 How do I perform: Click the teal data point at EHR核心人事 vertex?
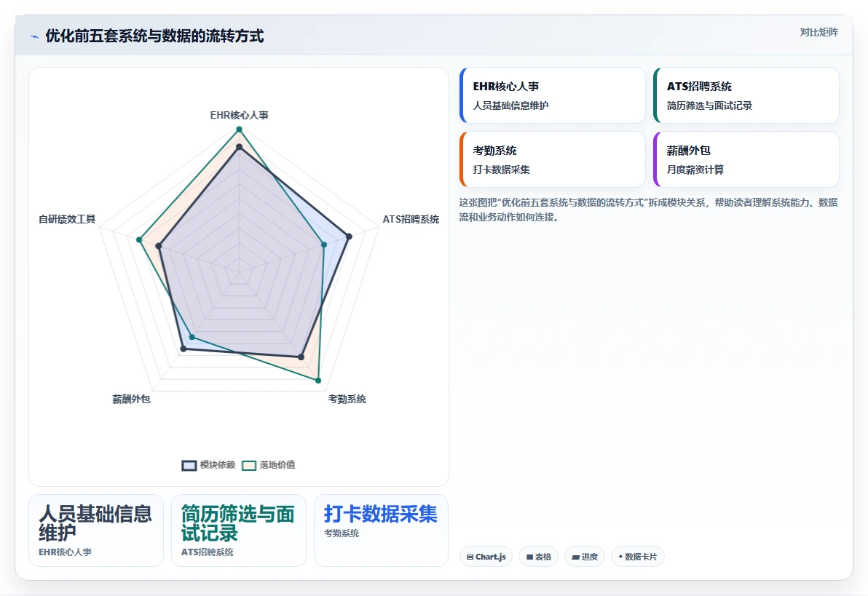pos(239,130)
